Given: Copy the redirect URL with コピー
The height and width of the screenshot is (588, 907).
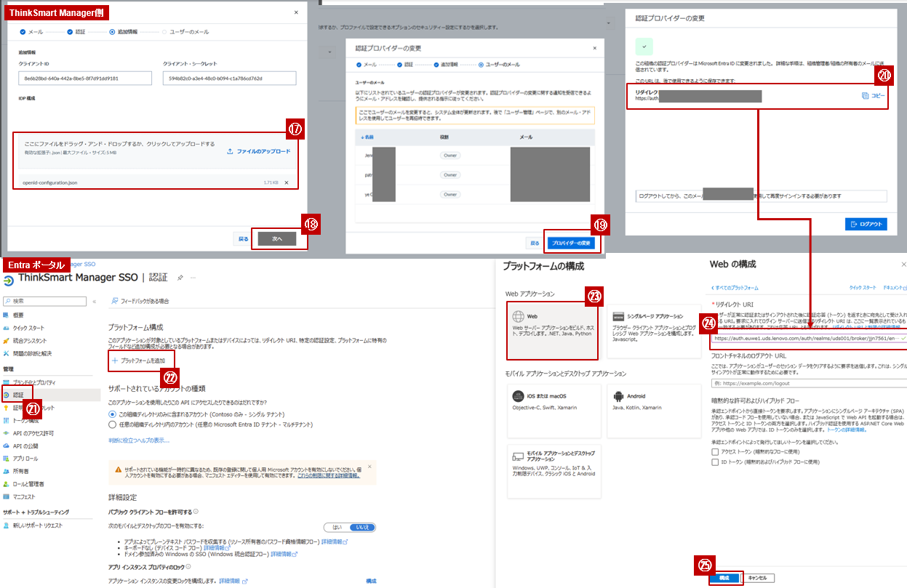Looking at the screenshot, I should point(874,96).
